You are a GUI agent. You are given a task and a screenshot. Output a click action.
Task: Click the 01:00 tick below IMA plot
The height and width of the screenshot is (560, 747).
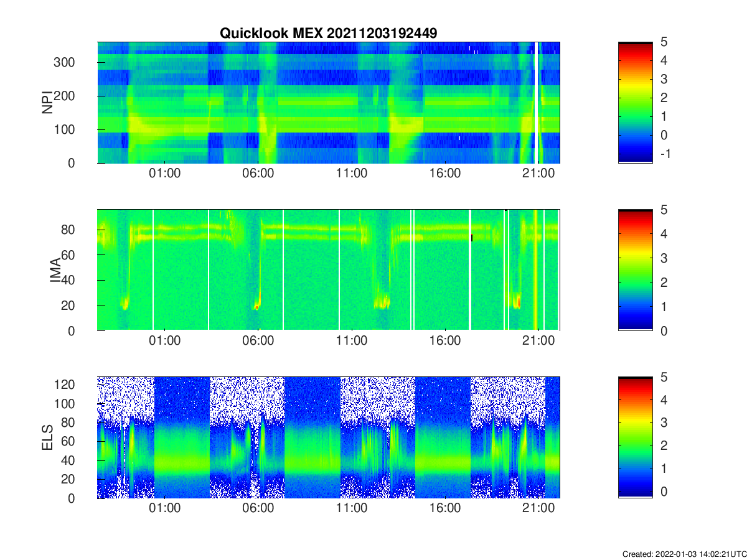click(165, 341)
